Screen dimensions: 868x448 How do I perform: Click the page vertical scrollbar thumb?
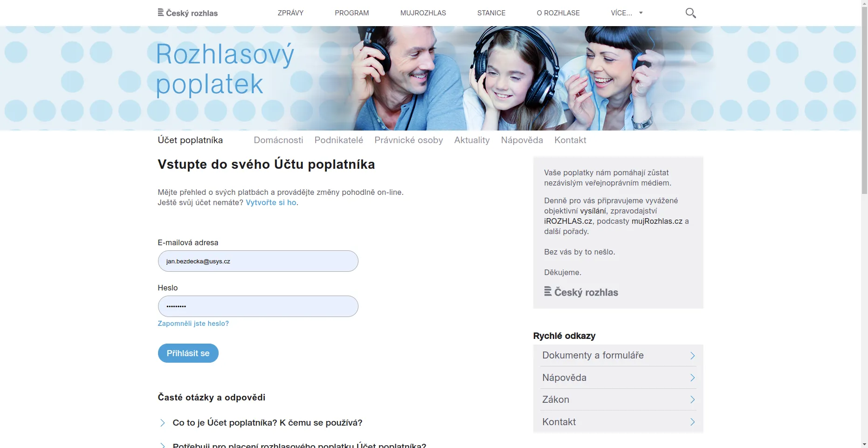point(864,100)
